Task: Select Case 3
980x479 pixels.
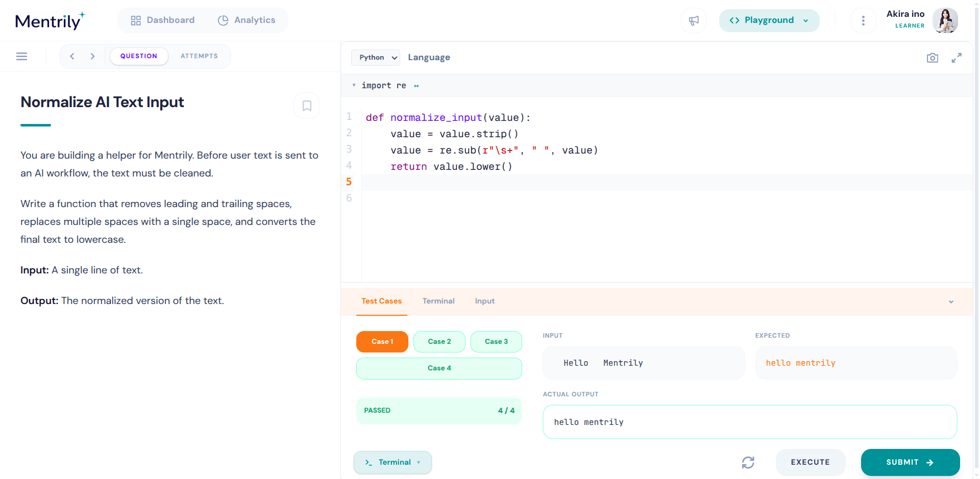Action: (496, 342)
